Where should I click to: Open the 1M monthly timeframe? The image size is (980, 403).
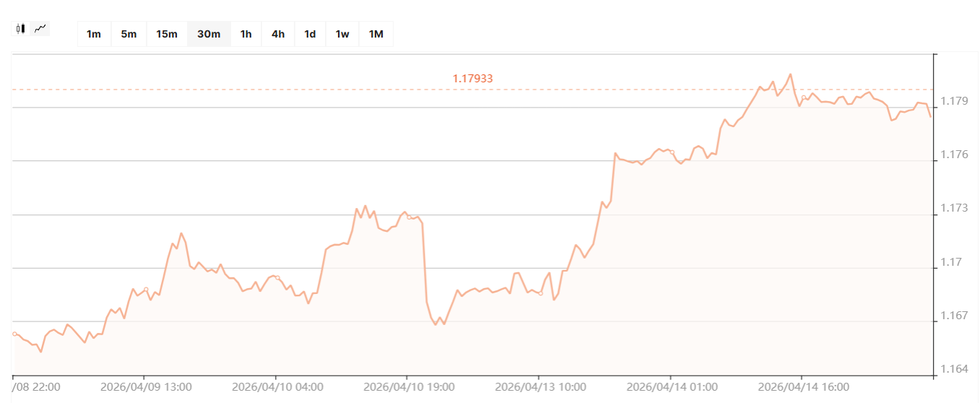click(x=376, y=34)
